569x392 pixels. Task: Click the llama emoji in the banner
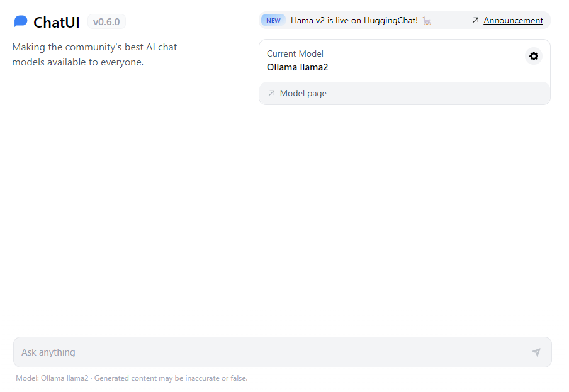pos(427,21)
